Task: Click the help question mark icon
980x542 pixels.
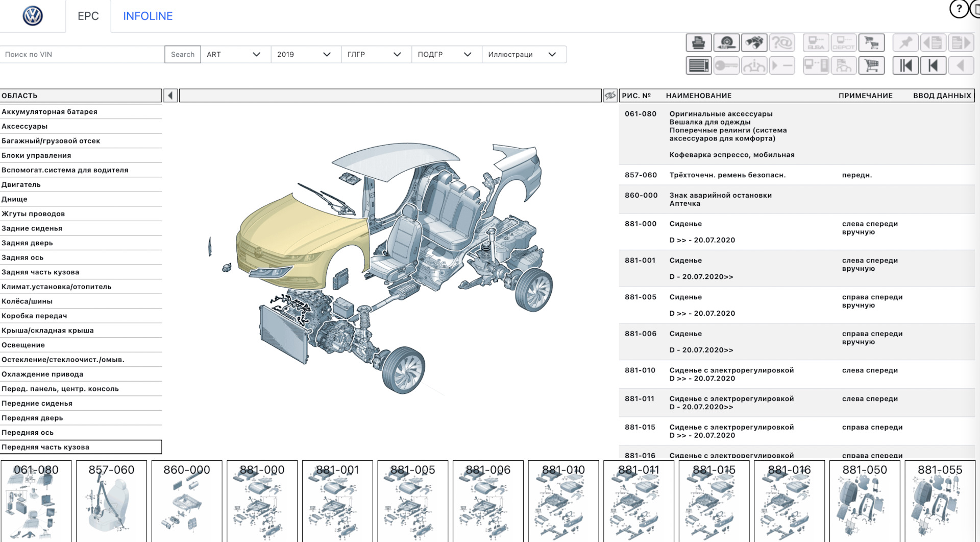Action: click(x=959, y=9)
